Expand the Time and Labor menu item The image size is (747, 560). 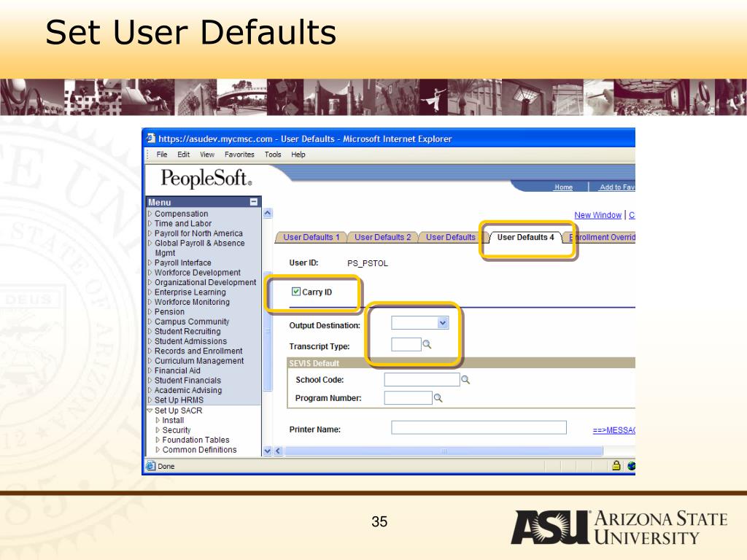point(150,223)
